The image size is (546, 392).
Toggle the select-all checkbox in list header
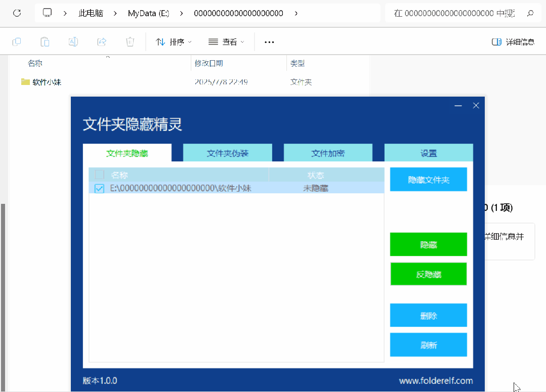pos(99,175)
